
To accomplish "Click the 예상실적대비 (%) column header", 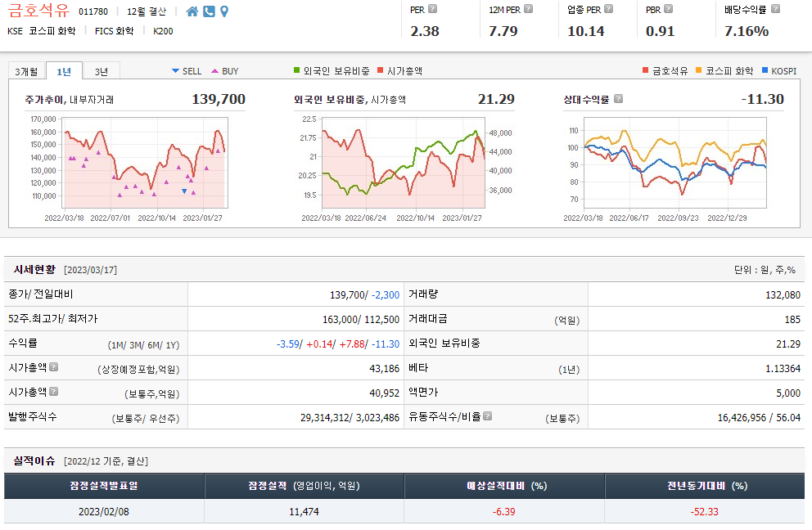I will pyautogui.click(x=504, y=486).
